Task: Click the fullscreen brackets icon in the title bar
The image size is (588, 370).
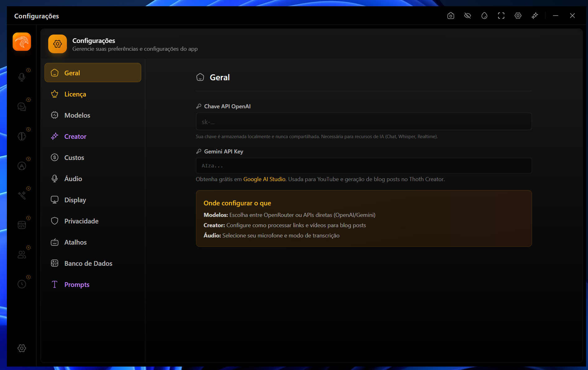Action: 501,16
